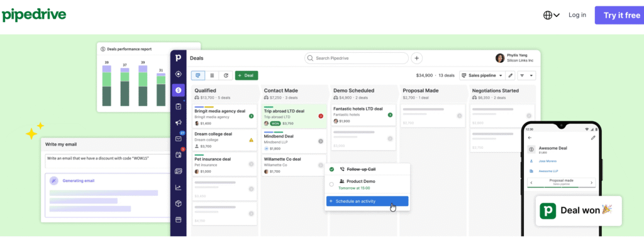This screenshot has width=644, height=250.
Task: Tap the next-stage chevron on the phone
Action: tap(591, 182)
